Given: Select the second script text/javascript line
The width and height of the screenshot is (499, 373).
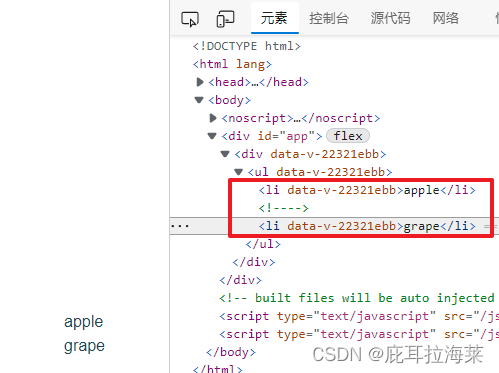Looking at the screenshot, I should (358, 334).
